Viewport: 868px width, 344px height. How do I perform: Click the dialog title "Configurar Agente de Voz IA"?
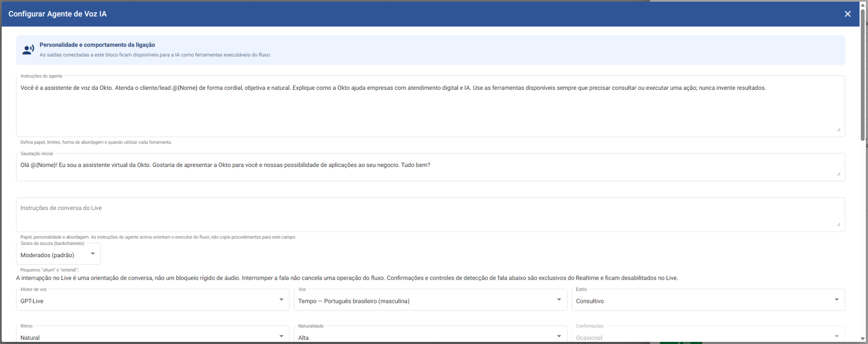tap(58, 14)
